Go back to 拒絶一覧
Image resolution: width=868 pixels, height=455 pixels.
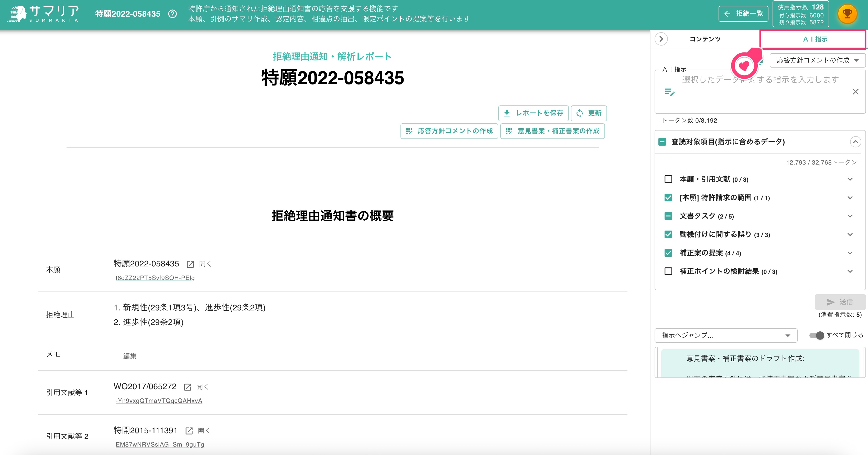click(743, 14)
